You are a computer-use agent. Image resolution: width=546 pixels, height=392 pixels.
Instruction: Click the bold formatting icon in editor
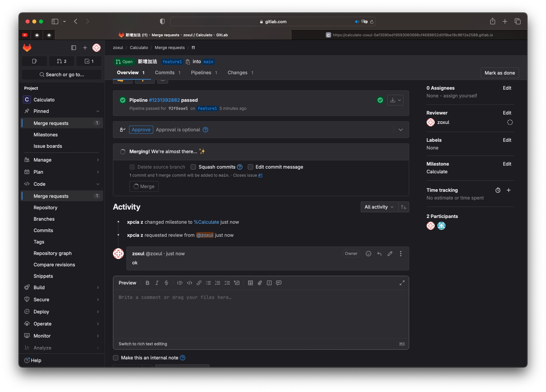click(x=147, y=283)
